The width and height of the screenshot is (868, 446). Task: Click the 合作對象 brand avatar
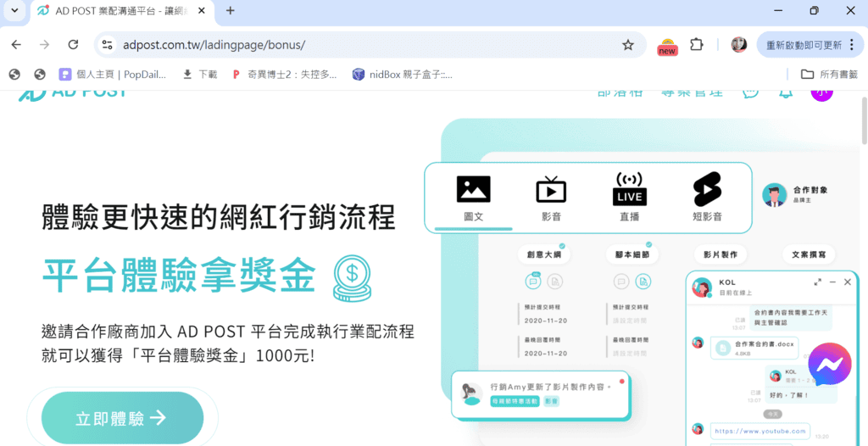[775, 195]
